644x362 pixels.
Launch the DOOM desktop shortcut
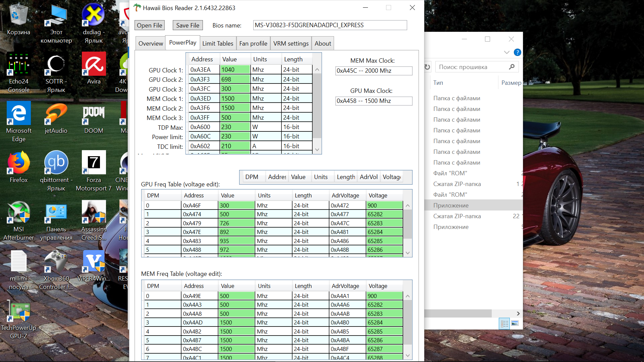click(x=94, y=114)
